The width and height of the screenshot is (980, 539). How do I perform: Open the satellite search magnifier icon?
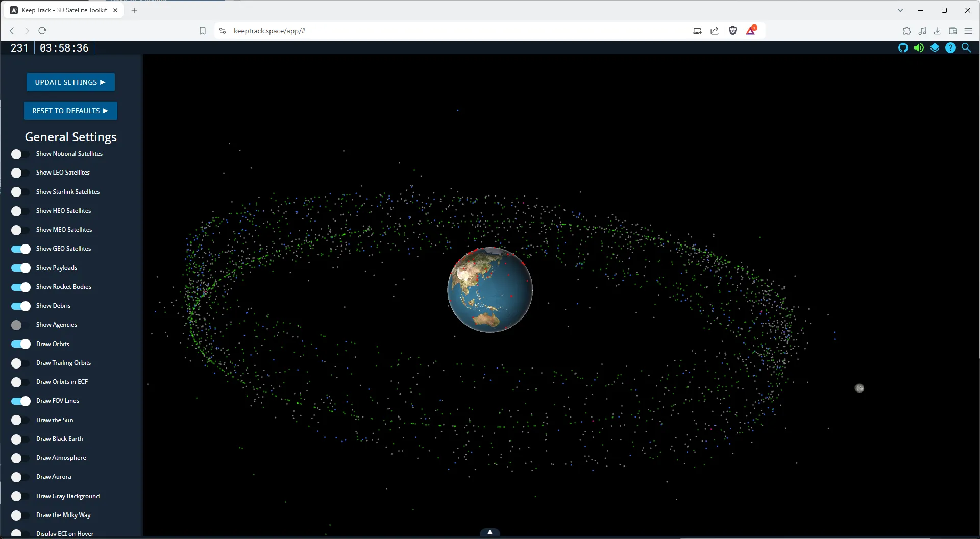[x=966, y=47]
